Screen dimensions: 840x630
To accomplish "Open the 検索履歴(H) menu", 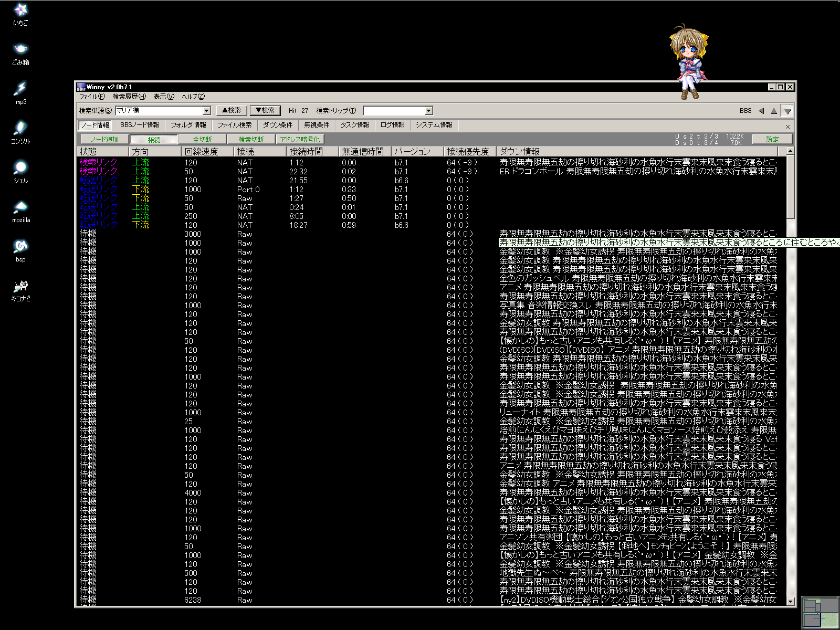I will click(x=129, y=97).
